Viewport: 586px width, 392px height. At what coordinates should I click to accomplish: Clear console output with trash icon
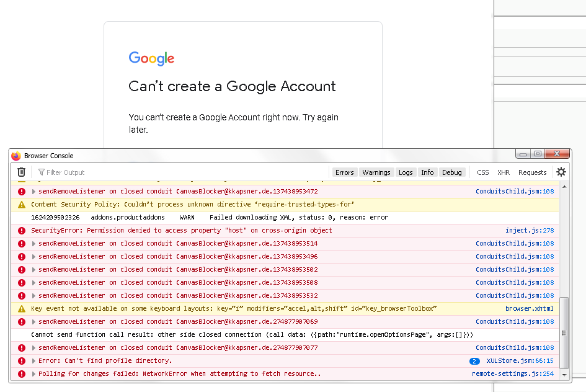(x=21, y=172)
